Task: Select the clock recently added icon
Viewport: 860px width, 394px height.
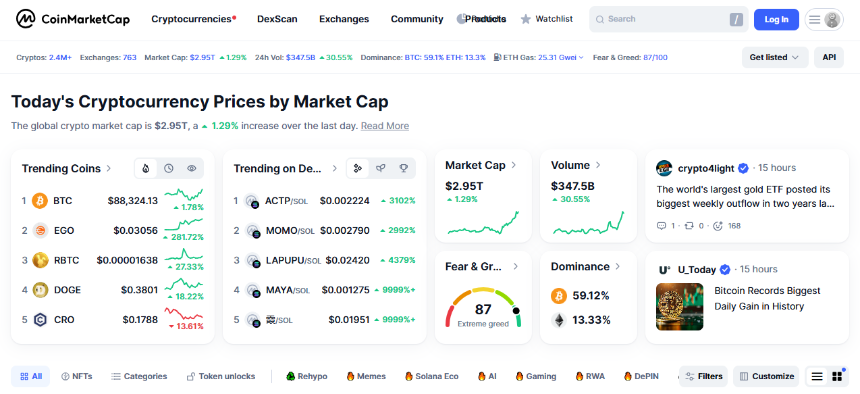Action: (169, 168)
